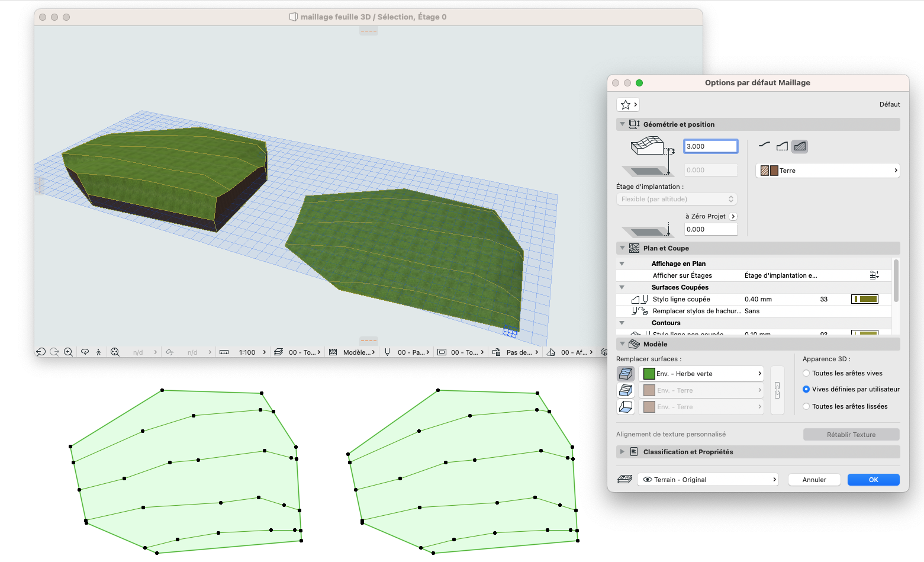Click the OK button
This screenshot has height=562, width=924.
tap(873, 480)
